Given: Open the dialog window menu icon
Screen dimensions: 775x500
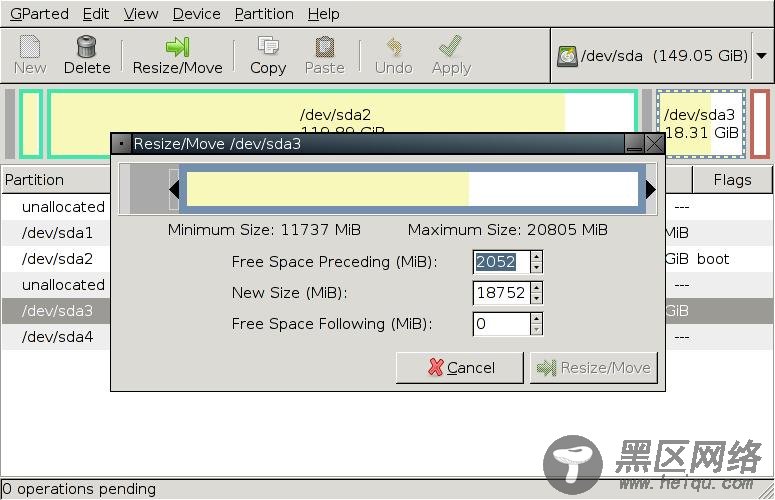Looking at the screenshot, I should point(121,144).
